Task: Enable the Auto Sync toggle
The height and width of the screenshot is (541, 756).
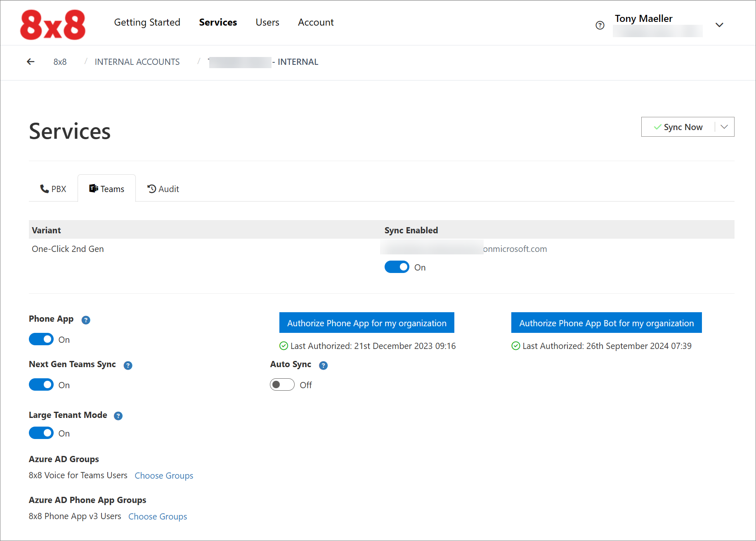Action: (282, 385)
